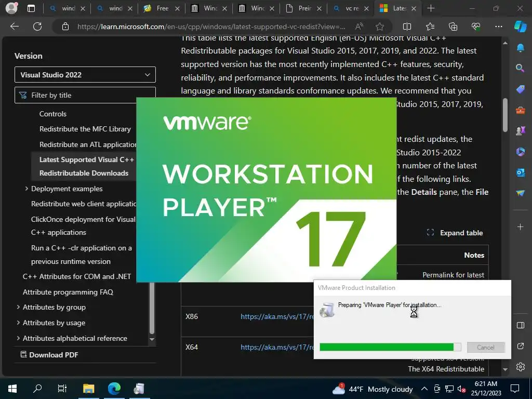Expand Attributes alphabetical reference node

[x=18, y=338]
